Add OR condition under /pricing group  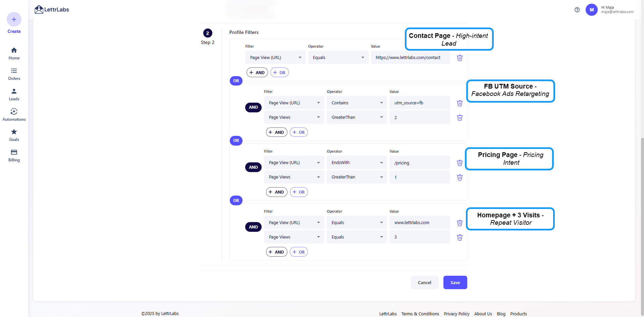coord(299,192)
